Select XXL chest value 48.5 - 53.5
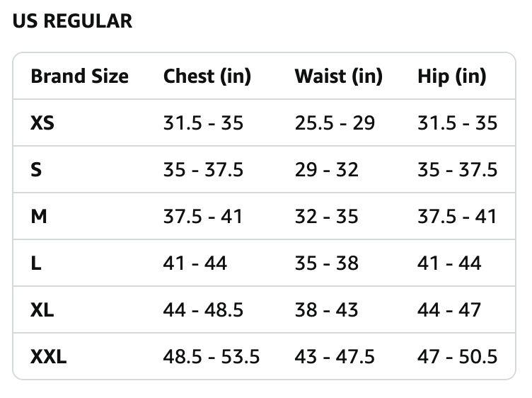 212,356
